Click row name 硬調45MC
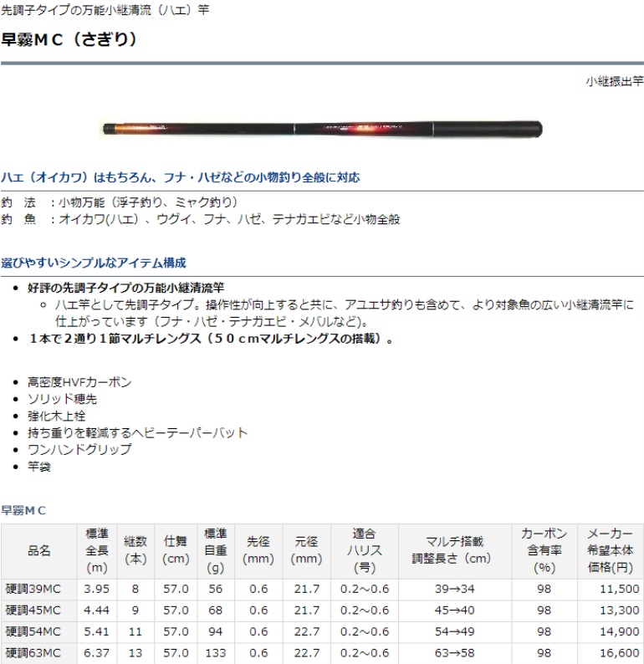The height and width of the screenshot is (664, 644). 33,610
